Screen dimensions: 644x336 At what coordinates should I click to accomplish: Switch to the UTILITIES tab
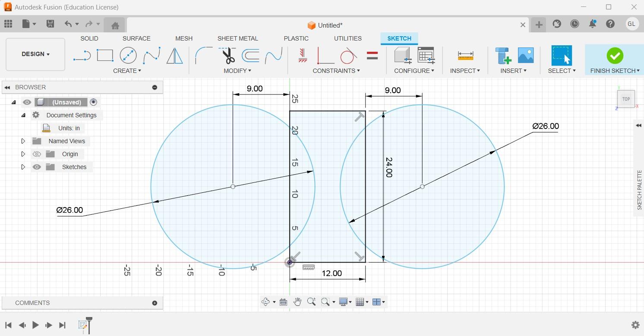[x=348, y=38]
